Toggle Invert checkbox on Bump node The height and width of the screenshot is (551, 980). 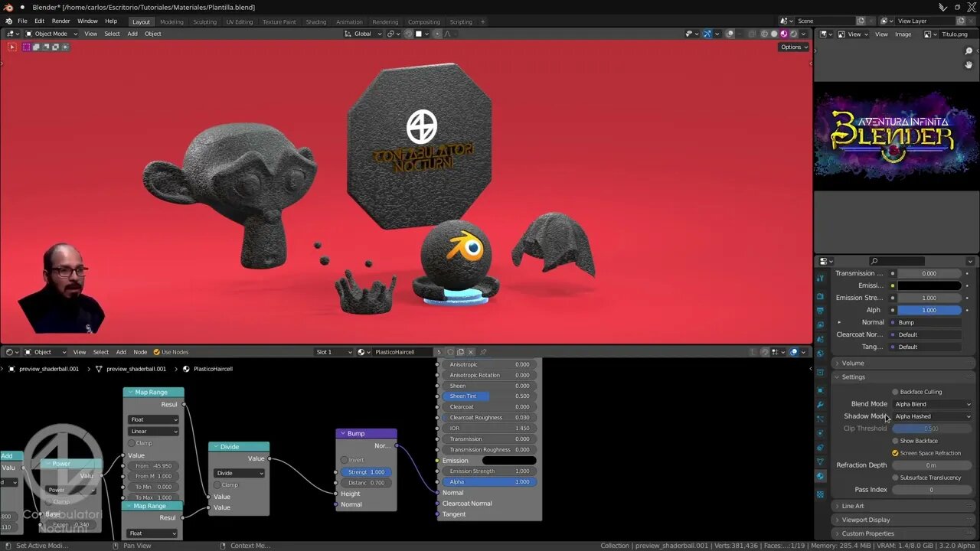point(345,460)
